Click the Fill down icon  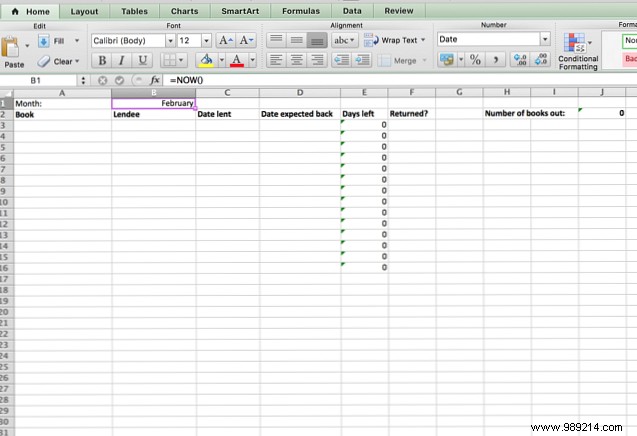click(x=43, y=41)
